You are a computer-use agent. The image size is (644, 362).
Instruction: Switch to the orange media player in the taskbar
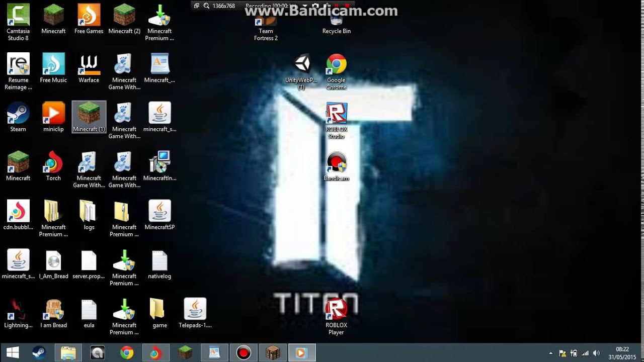(301, 353)
